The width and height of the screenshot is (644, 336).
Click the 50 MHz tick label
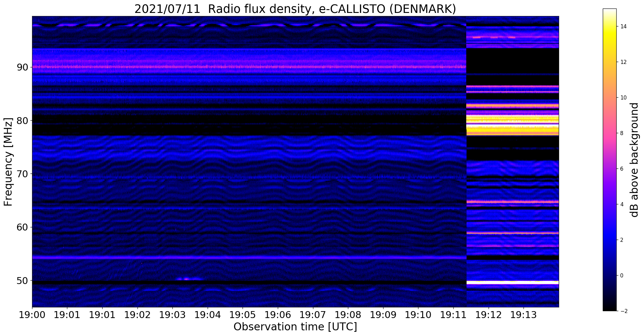pyautogui.click(x=22, y=280)
